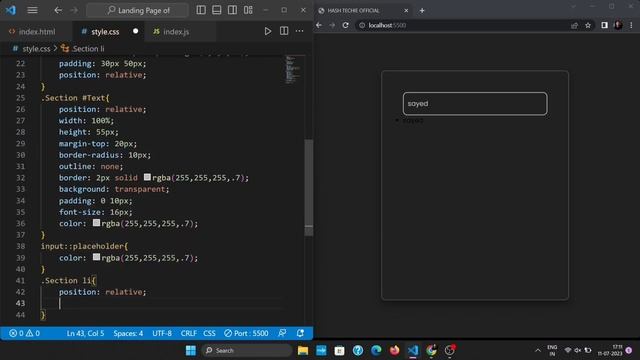Change line endings via 'CRLF'
This screenshot has width=640, height=360.
coord(189,333)
